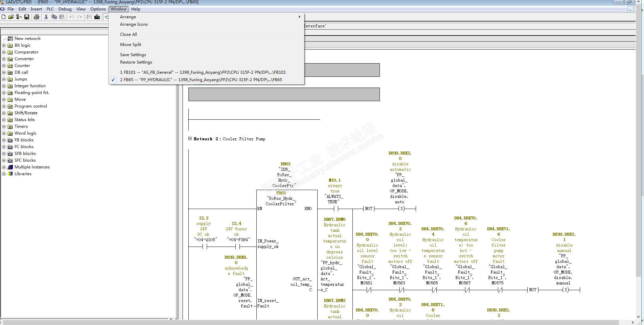Click Restore Settings in the Window menu
This screenshot has width=644, height=325.
click(206, 62)
